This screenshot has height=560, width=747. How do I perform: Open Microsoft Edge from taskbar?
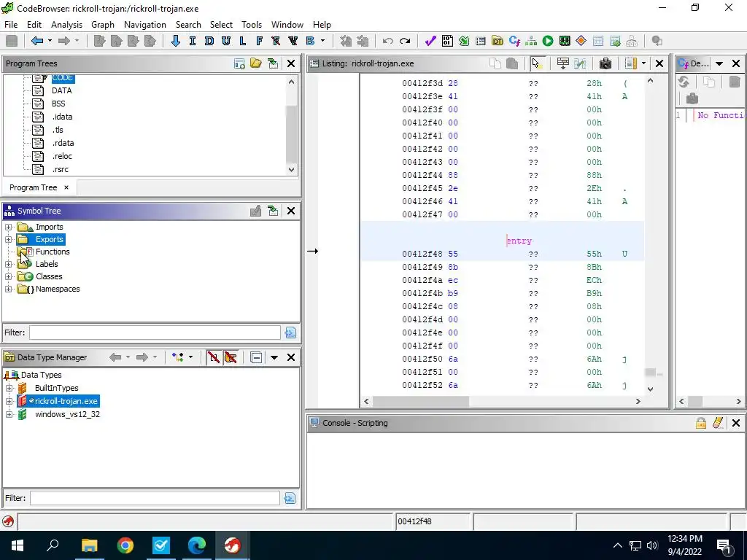[196, 545]
